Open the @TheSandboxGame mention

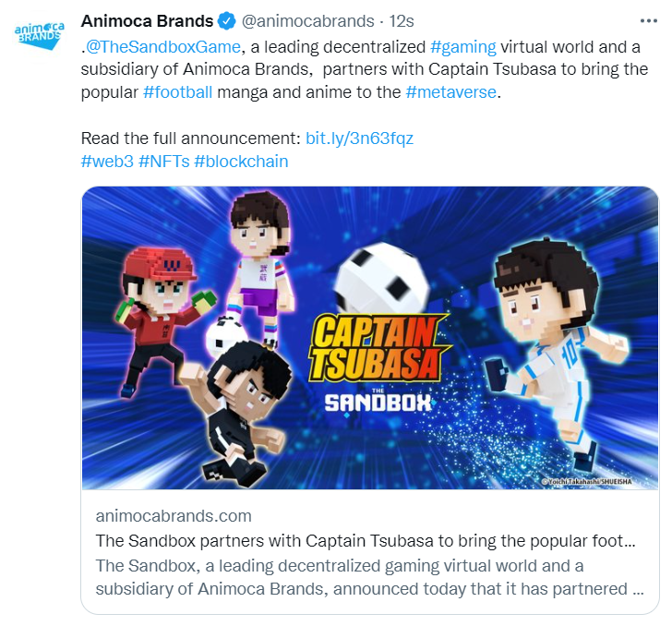point(162,47)
